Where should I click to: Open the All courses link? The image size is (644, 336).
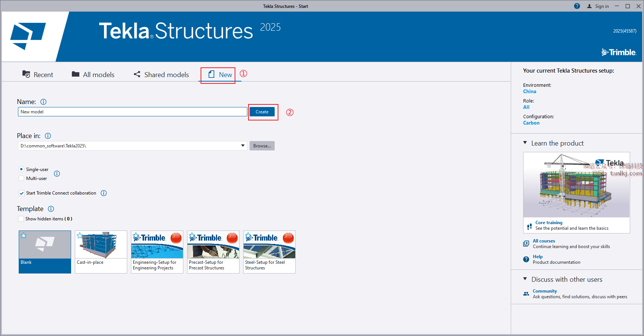click(544, 241)
